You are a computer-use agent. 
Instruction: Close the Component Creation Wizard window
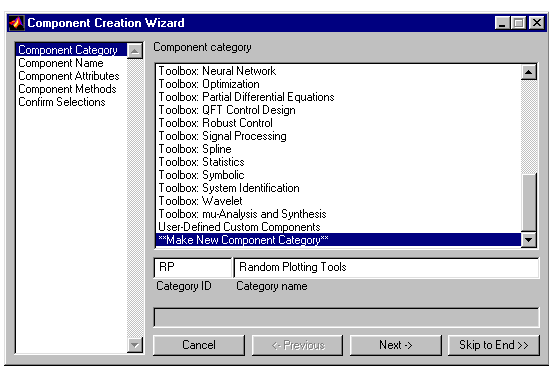pos(536,23)
